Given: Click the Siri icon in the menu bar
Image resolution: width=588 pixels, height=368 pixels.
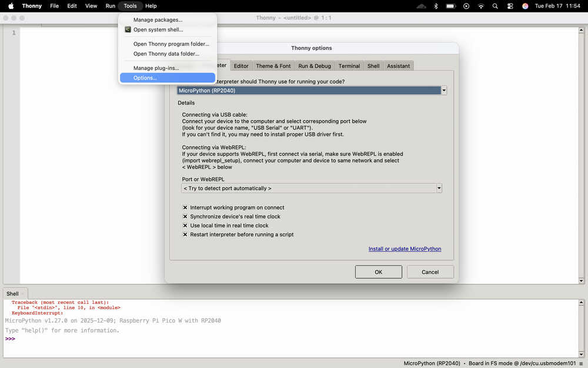Looking at the screenshot, I should (525, 6).
